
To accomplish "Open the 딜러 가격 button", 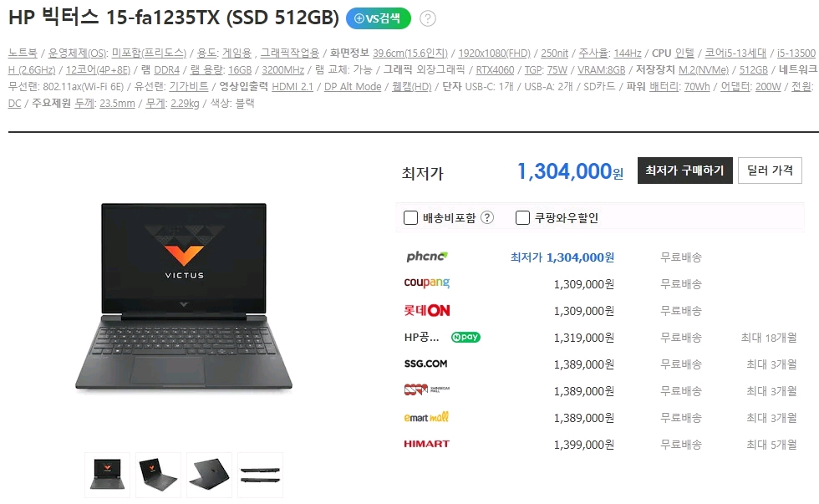I will pos(770,171).
